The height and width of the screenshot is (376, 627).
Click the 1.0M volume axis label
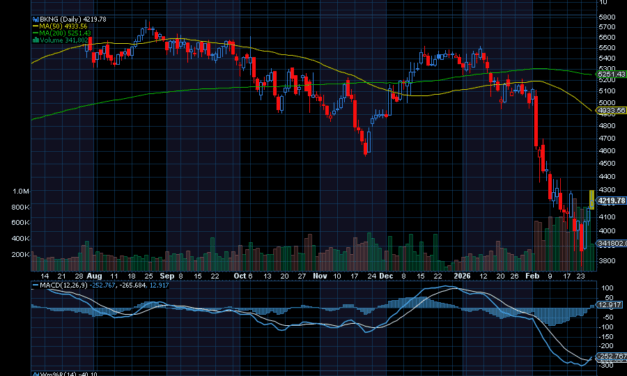pyautogui.click(x=21, y=191)
